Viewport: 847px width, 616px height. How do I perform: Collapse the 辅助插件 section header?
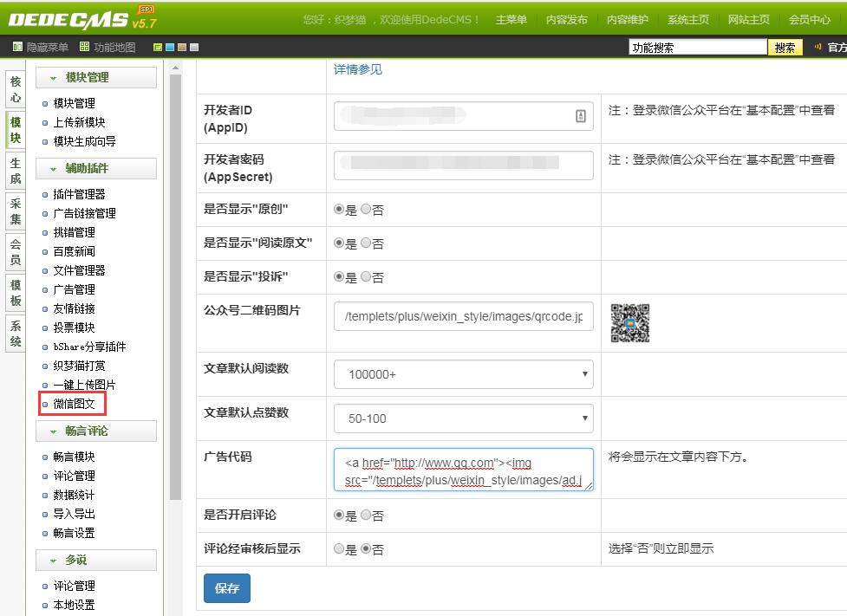click(x=95, y=168)
